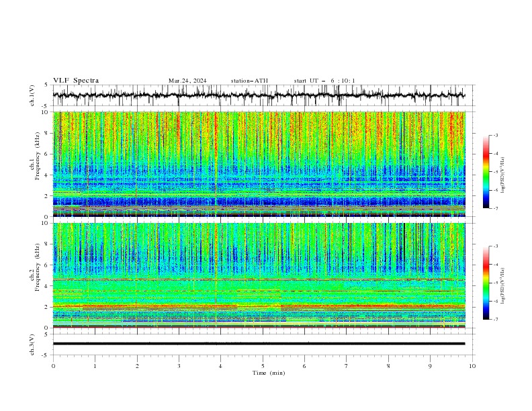Click the "VLF Spectra" plot title
532x411 pixels.
click(x=76, y=81)
